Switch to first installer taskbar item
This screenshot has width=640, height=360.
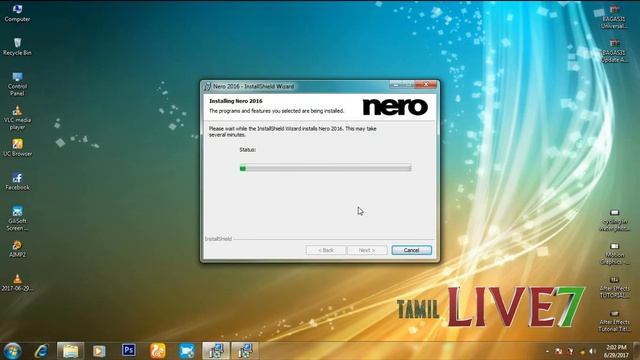pos(216,351)
